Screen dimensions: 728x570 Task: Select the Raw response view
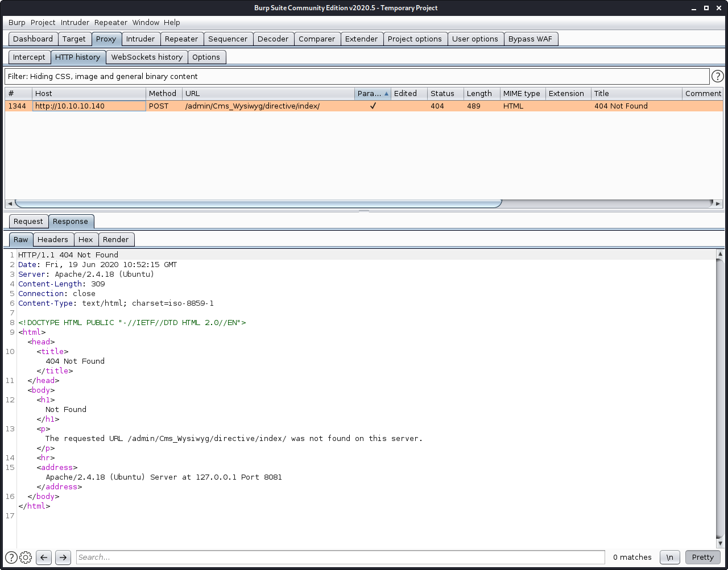pos(21,240)
